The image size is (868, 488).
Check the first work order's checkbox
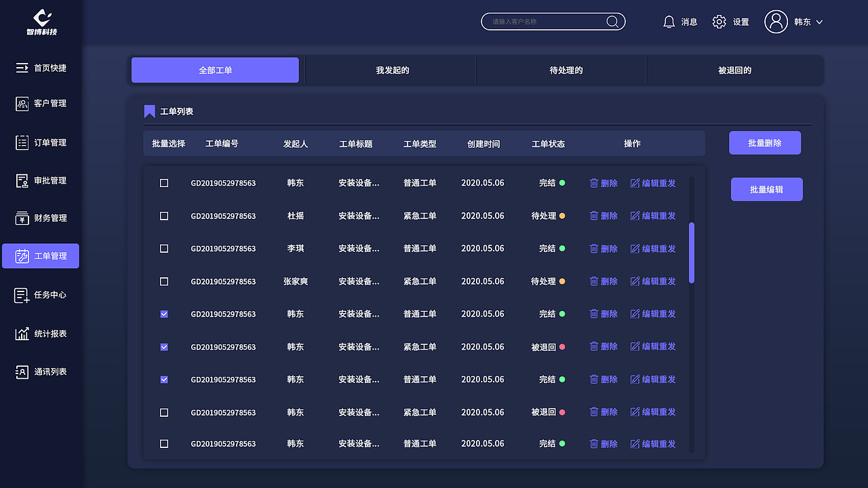click(x=163, y=182)
